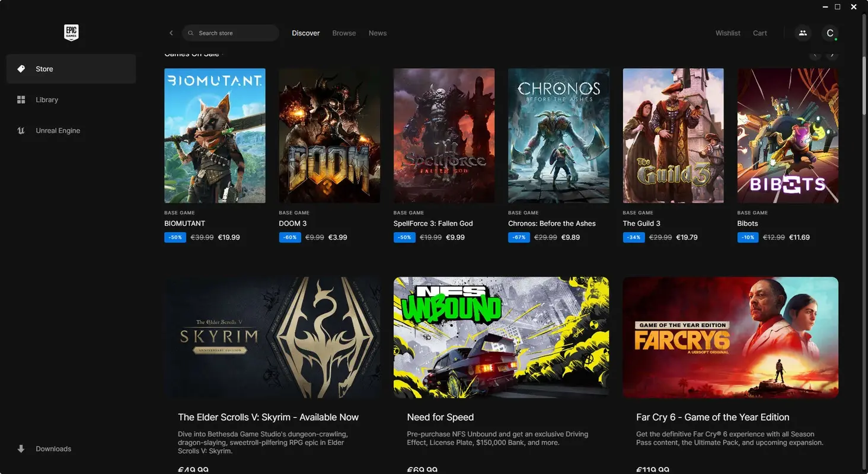Open the News tab

coord(377,33)
